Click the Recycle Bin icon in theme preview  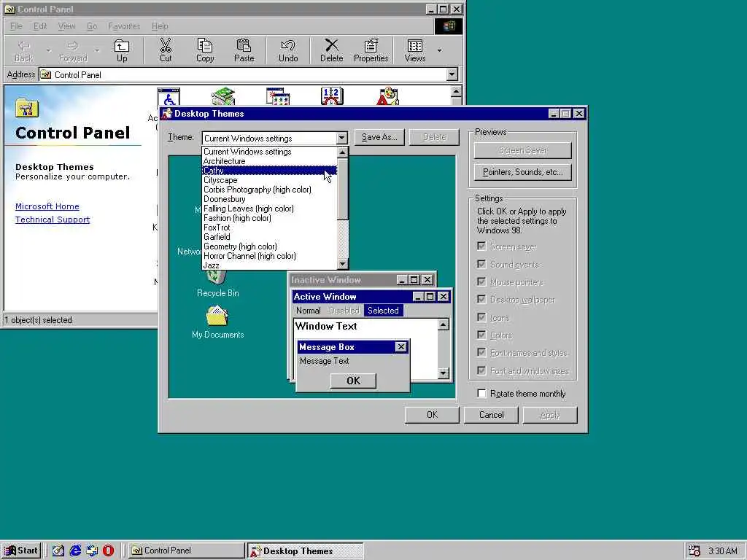click(217, 276)
